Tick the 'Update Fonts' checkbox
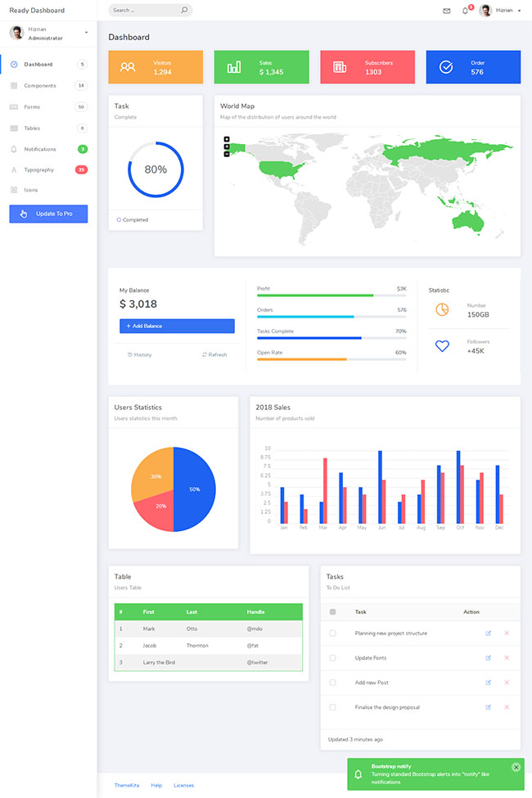This screenshot has width=532, height=798. pyautogui.click(x=332, y=657)
